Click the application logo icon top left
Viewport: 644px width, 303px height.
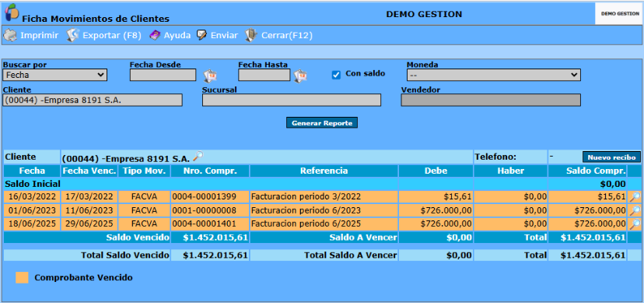click(x=12, y=12)
